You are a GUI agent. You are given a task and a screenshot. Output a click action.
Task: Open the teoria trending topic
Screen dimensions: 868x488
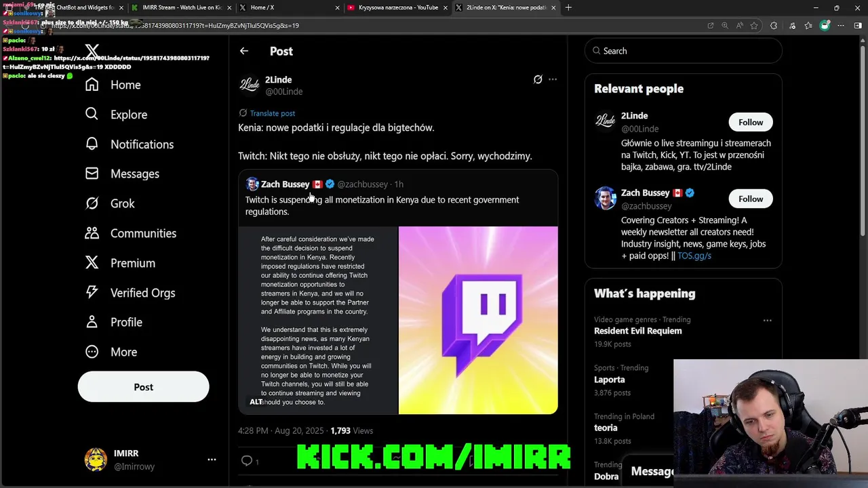[x=606, y=428]
